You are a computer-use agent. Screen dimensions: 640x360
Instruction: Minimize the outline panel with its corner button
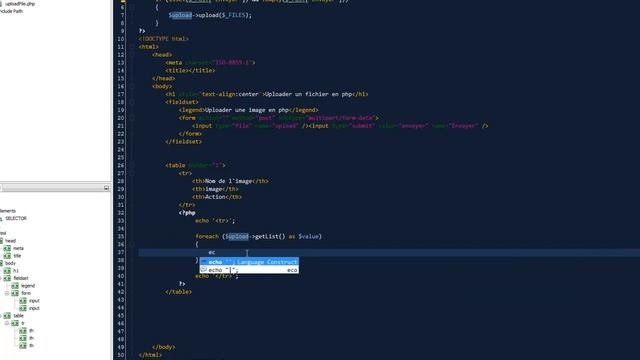coord(106,188)
